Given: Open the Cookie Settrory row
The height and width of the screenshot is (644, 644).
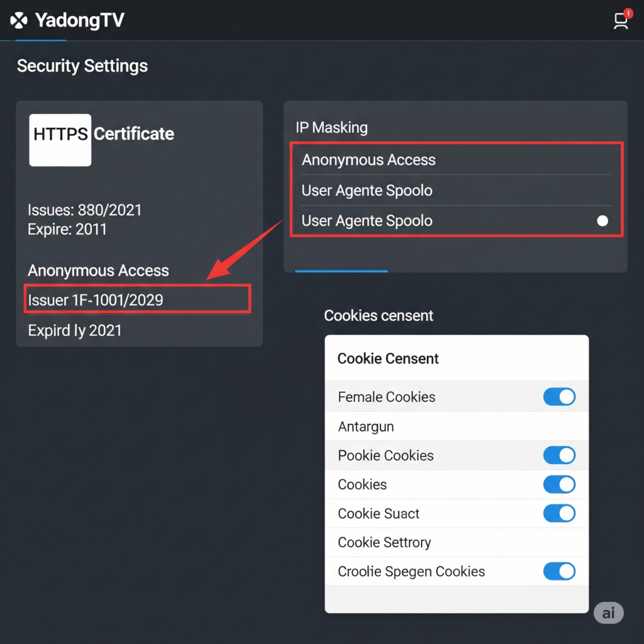Looking at the screenshot, I should [384, 542].
